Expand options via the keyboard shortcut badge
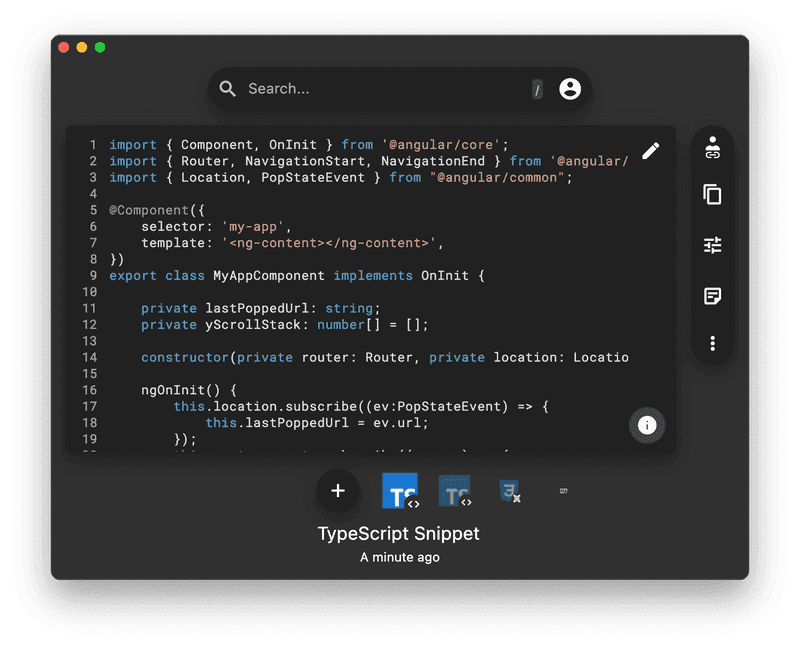 538,88
